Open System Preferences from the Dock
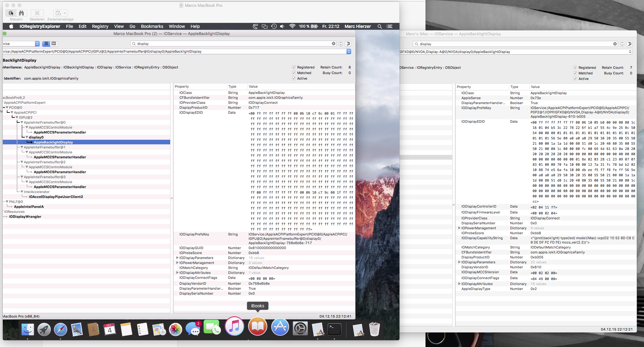This screenshot has height=347, width=644. 300,329
